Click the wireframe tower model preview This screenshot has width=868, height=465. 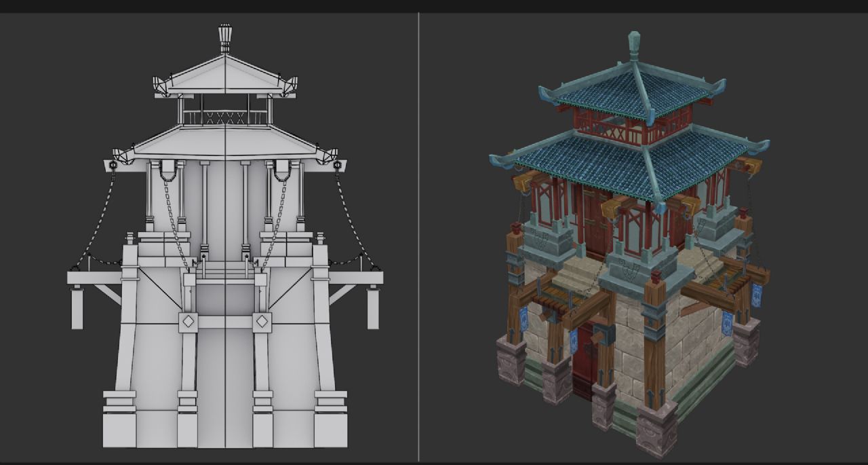click(225, 236)
